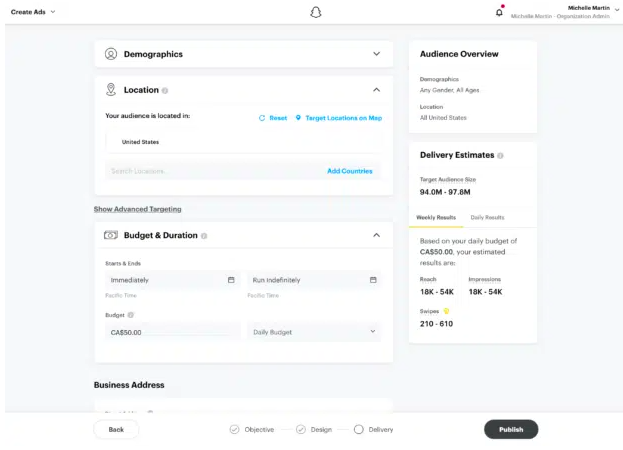This screenshot has width=623, height=450.
Task: Click the Publish button
Action: point(511,429)
